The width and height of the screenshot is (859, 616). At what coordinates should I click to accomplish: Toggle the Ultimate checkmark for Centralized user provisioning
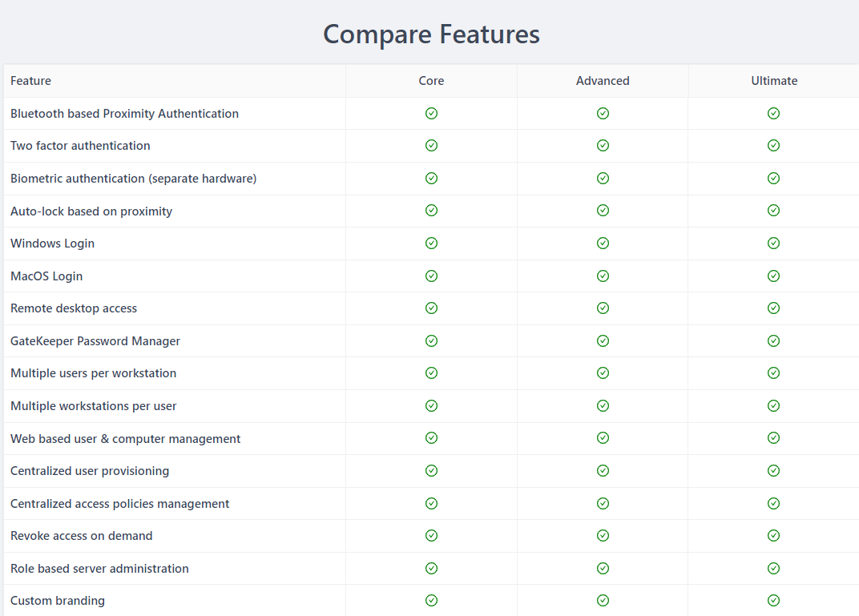(x=773, y=470)
